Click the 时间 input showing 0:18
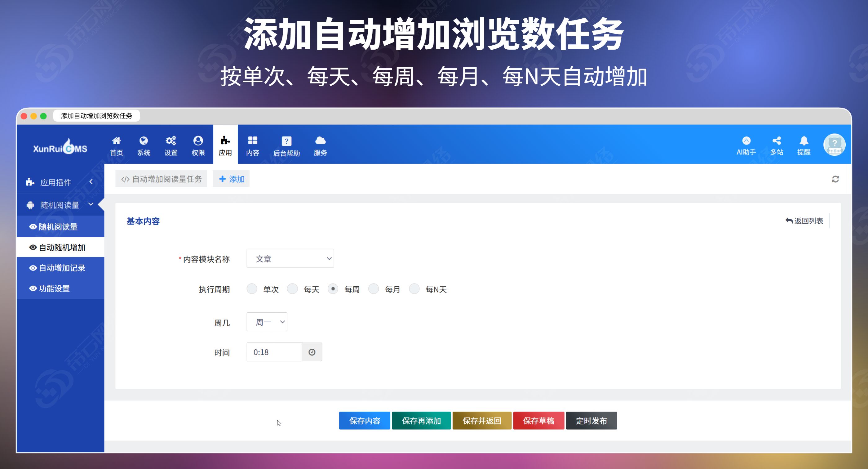 [x=274, y=352]
